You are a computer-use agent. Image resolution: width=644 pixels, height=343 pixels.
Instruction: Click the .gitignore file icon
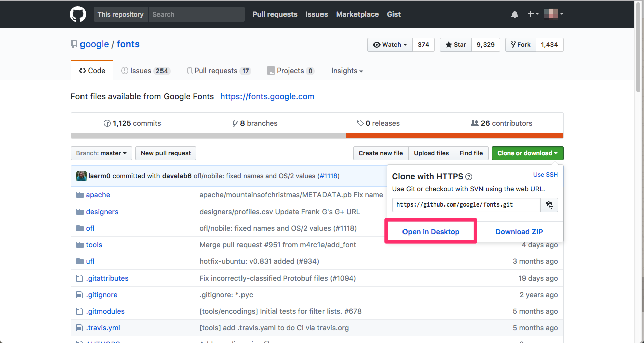[x=79, y=295]
